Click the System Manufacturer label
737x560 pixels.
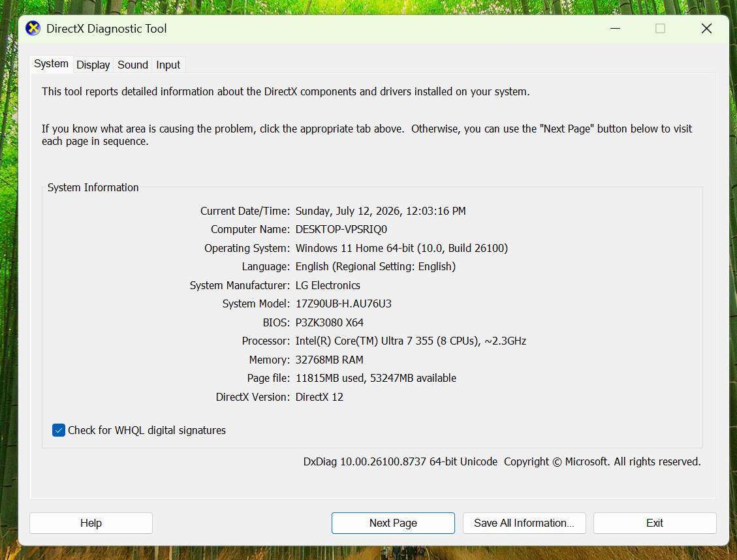tap(240, 285)
